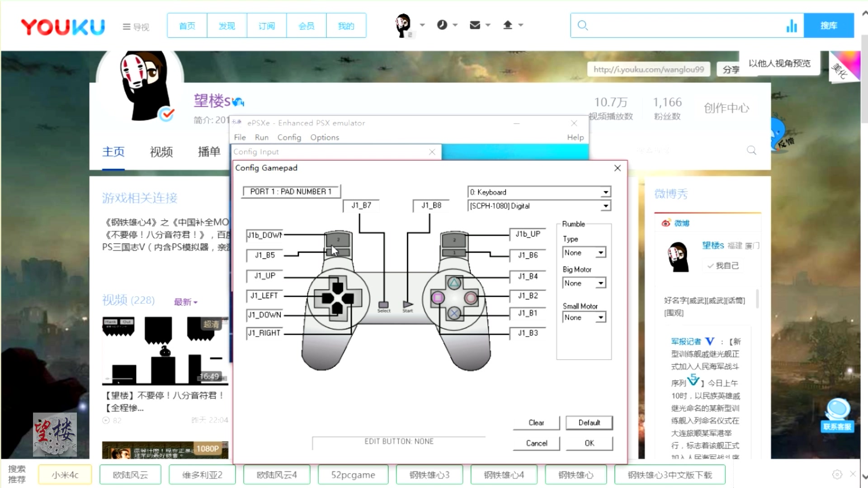Switch to the 视频 tab on channel page
Viewport: 868px width, 488px height.
click(x=161, y=152)
